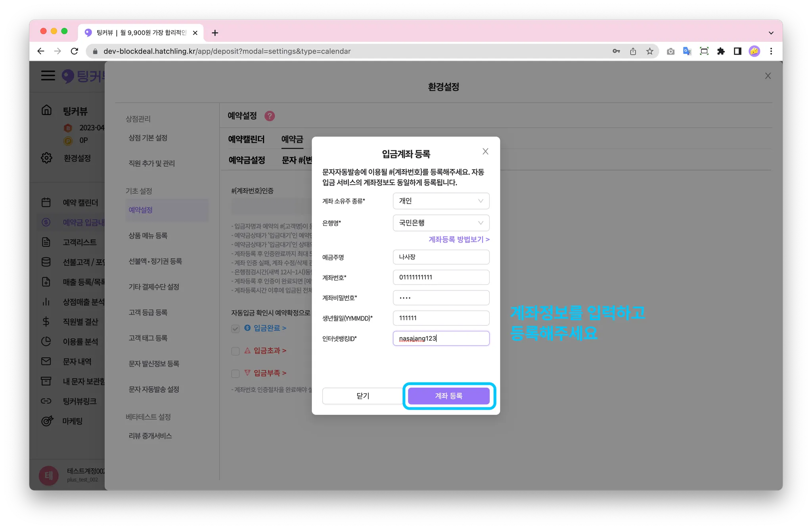Image resolution: width=812 pixels, height=529 pixels.
Task: Click the 계좌번호 input field
Action: click(441, 277)
